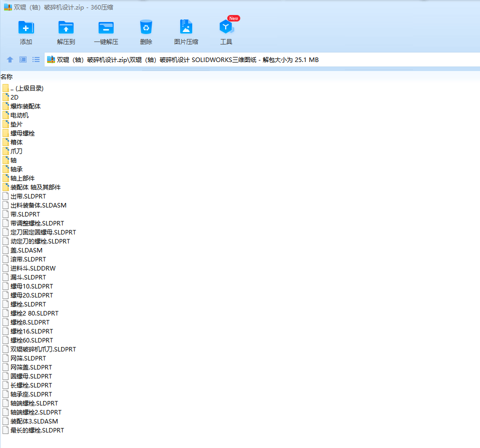Select the 轴上部件 folder
The image size is (480, 448).
coord(19,178)
